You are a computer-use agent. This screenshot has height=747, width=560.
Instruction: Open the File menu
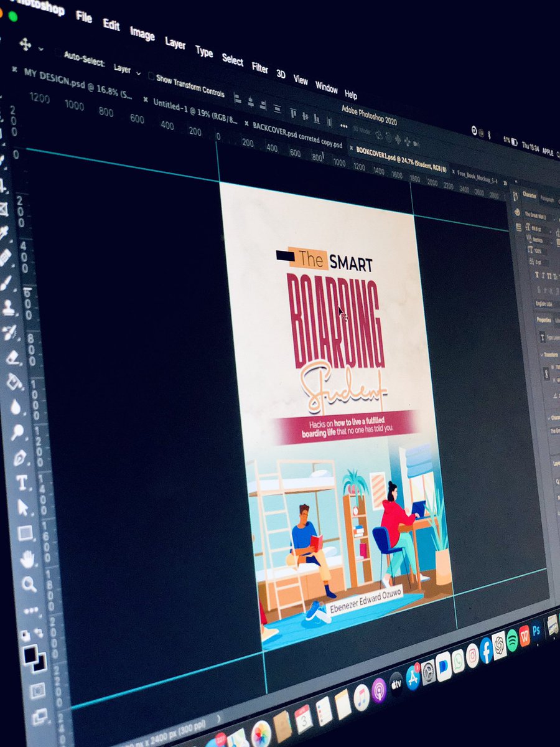pyautogui.click(x=84, y=16)
